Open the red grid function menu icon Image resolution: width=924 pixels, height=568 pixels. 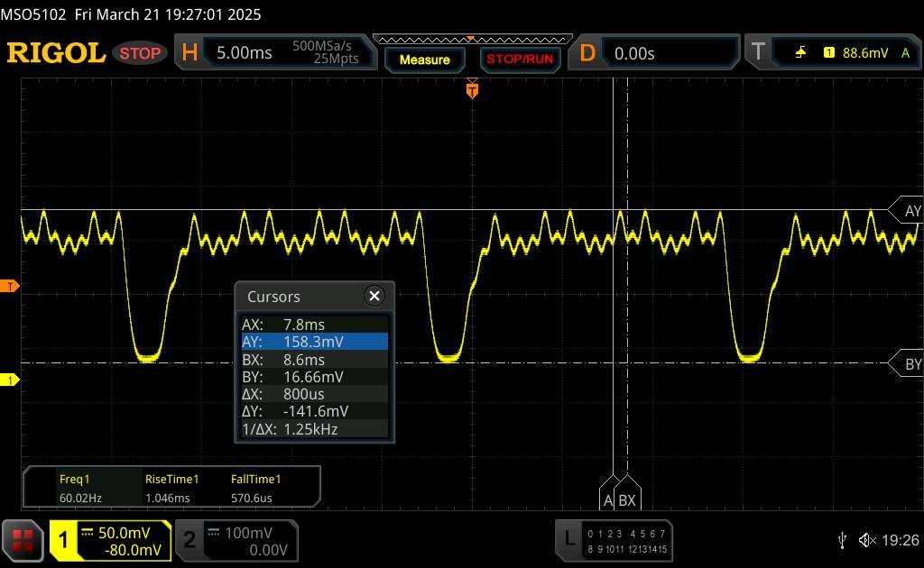coord(23,540)
